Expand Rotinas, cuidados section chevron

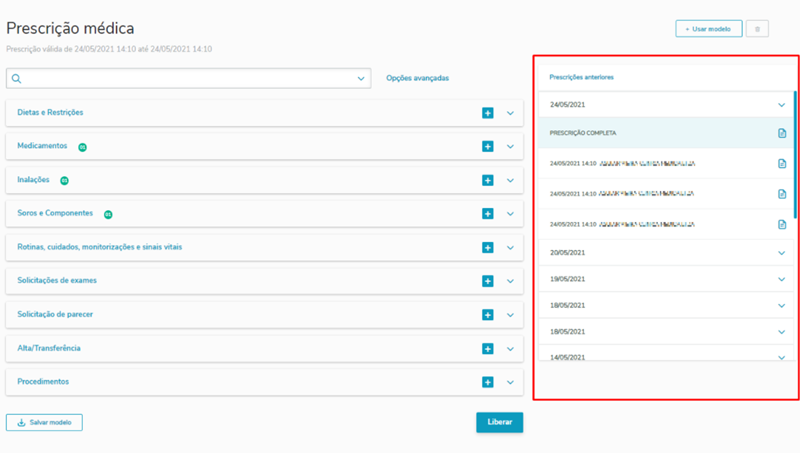pos(510,248)
